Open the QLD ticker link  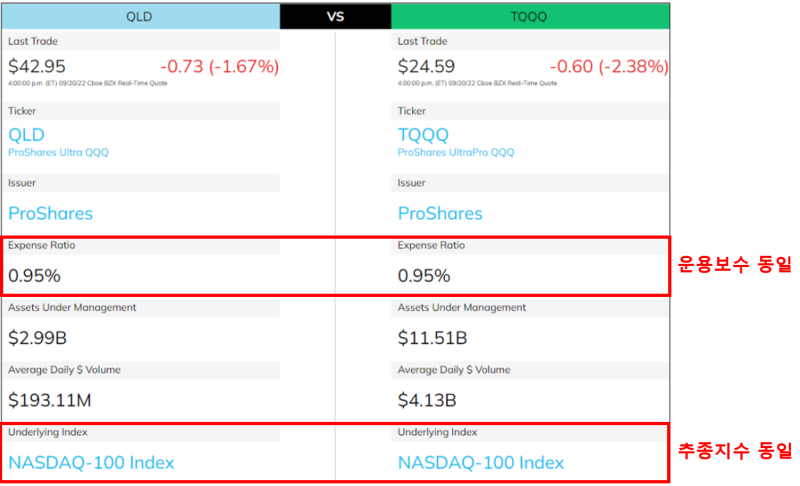pyautogui.click(x=27, y=135)
